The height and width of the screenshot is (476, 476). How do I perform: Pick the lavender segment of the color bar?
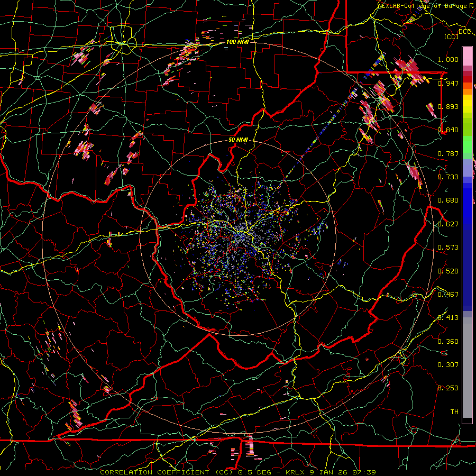467,168
